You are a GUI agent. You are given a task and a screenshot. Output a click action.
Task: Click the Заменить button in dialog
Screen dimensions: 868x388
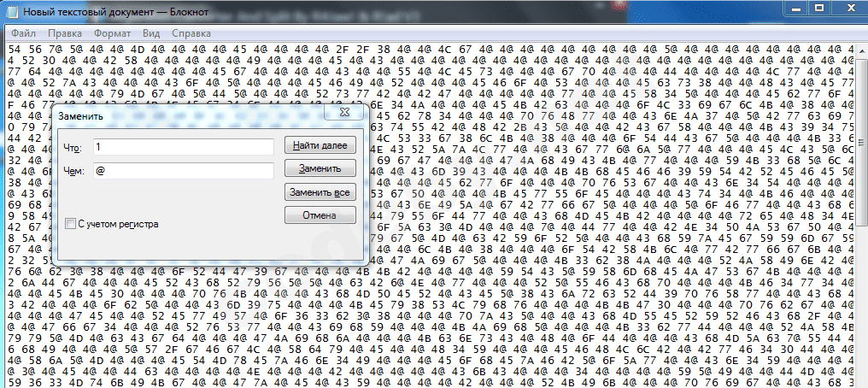pyautogui.click(x=320, y=168)
